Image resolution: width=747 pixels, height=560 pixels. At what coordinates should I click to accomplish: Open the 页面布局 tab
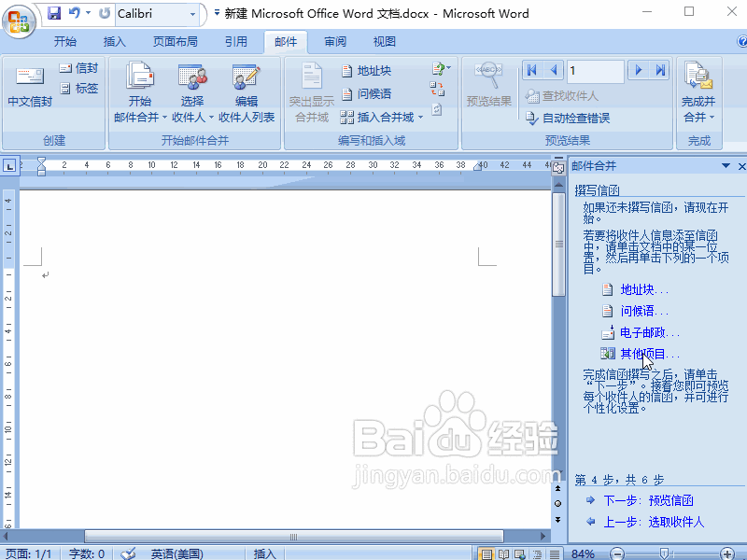[x=175, y=42]
